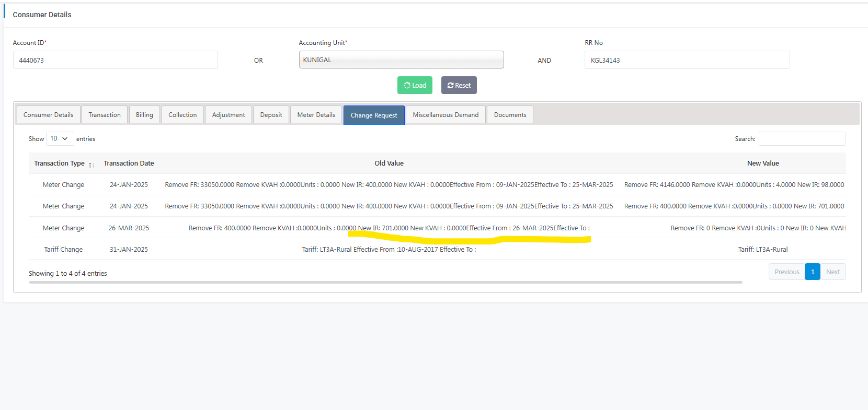Click New Value 'Remove FR: 4146.0000' cell
This screenshot has width=868, height=410.
(x=734, y=185)
